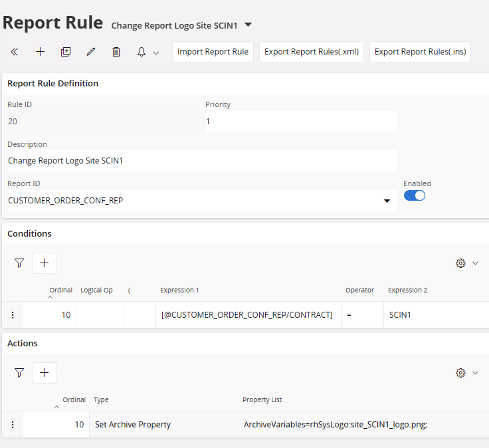This screenshot has width=489, height=448.
Task: Click the filter icon in Actions section
Action: coord(19,373)
